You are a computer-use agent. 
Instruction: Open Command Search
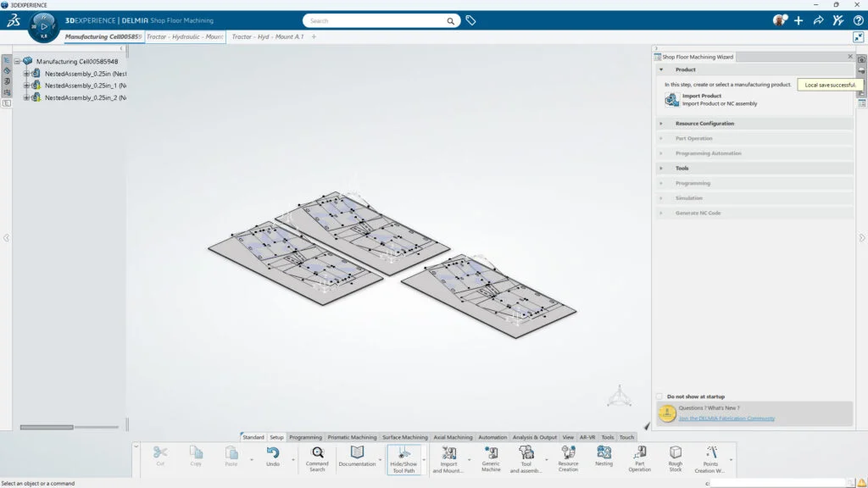pyautogui.click(x=317, y=459)
